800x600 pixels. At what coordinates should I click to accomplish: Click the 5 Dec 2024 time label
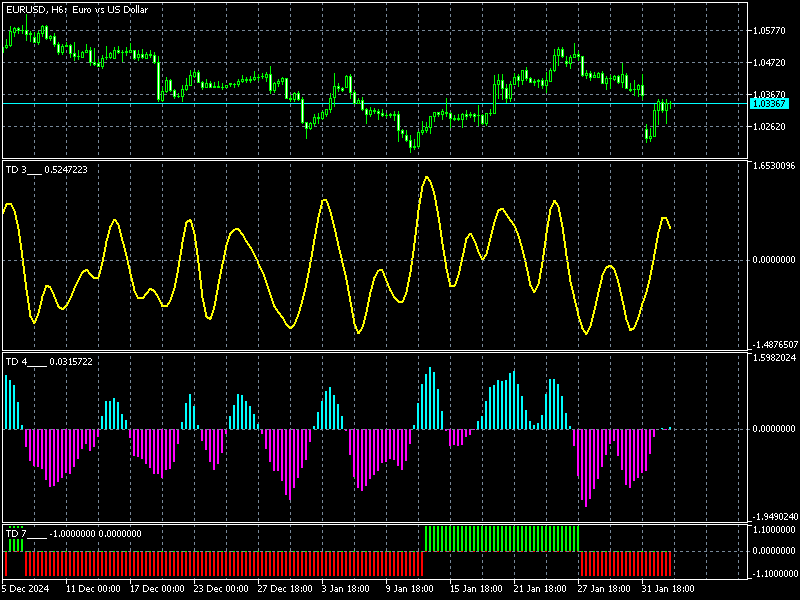[26, 589]
